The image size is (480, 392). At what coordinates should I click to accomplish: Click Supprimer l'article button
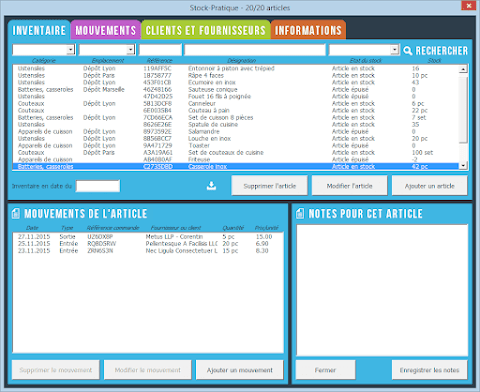pos(269,186)
